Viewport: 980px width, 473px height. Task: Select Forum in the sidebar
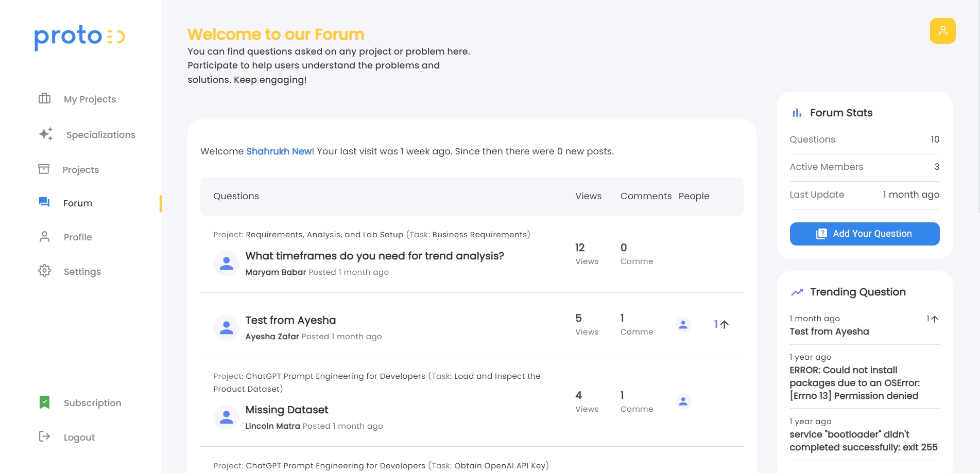click(x=78, y=203)
